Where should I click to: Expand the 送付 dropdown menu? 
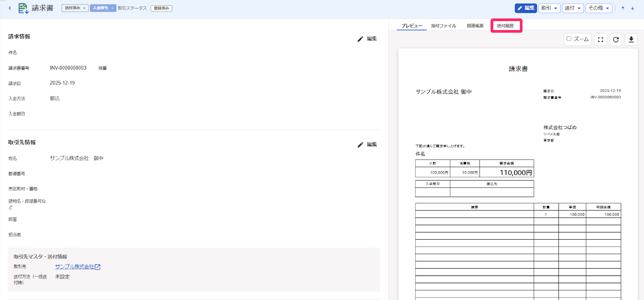573,8
